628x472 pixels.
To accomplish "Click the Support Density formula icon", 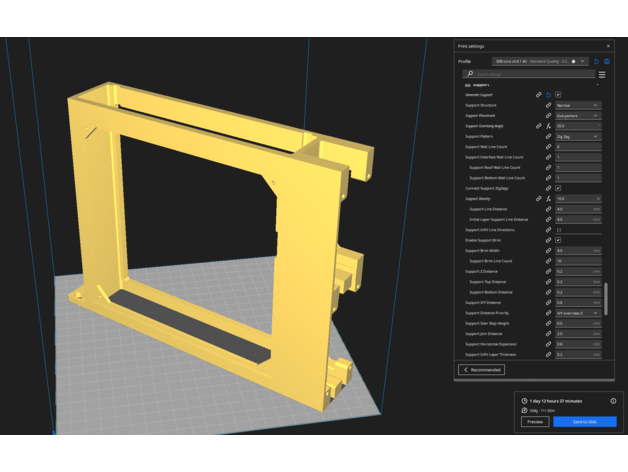I will pos(548,198).
